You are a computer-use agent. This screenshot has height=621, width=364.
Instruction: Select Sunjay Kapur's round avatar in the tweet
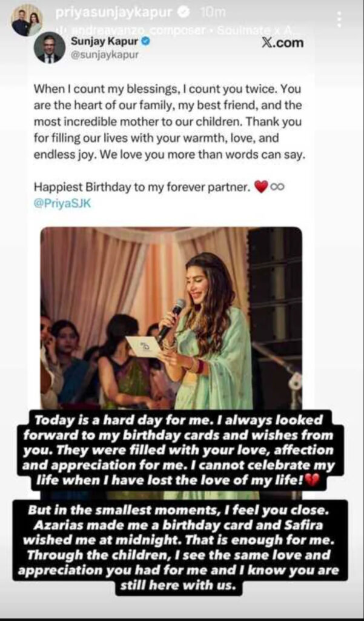click(x=50, y=48)
